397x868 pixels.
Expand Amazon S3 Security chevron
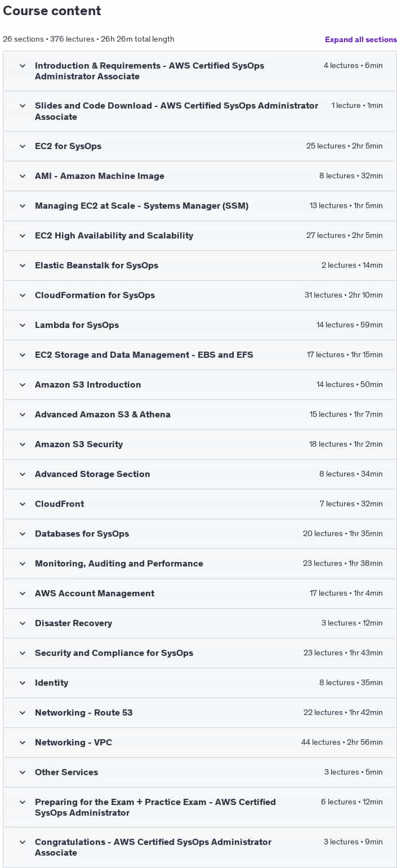[23, 444]
